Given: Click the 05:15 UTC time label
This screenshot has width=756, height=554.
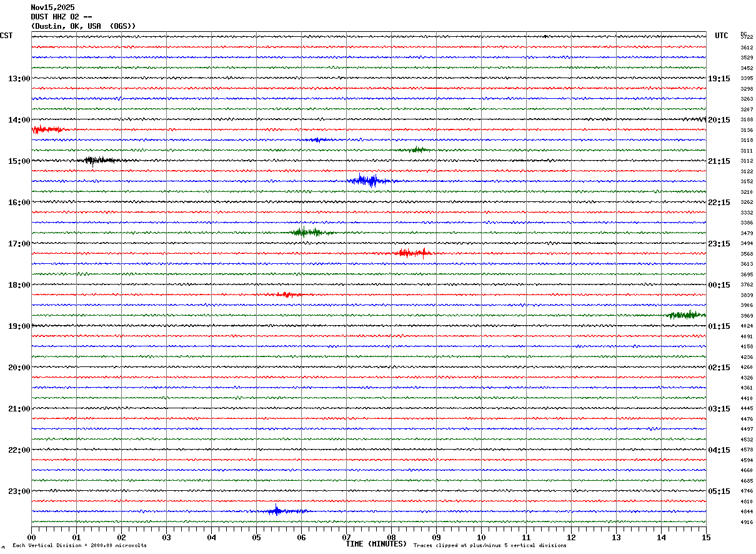Looking at the screenshot, I should pos(719,491).
